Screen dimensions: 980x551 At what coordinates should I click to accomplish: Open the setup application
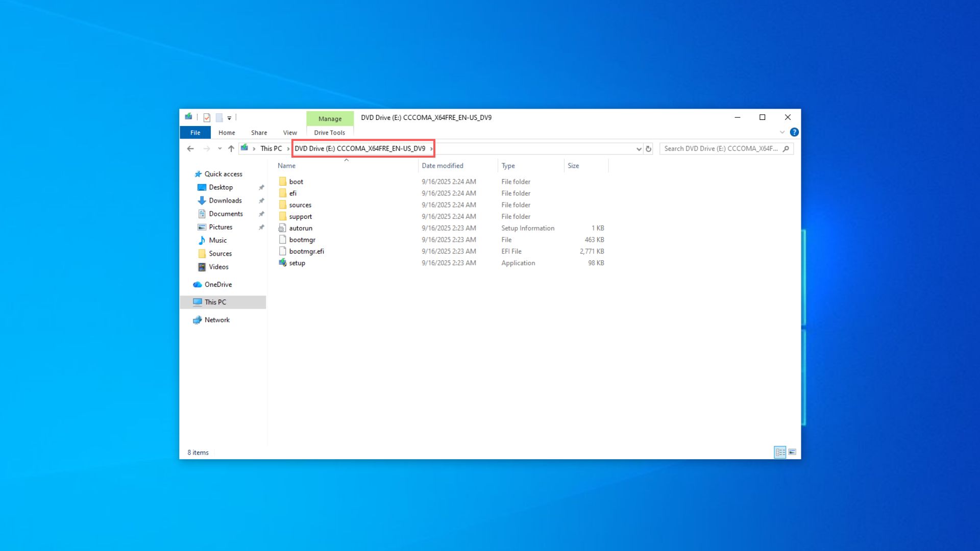click(297, 263)
